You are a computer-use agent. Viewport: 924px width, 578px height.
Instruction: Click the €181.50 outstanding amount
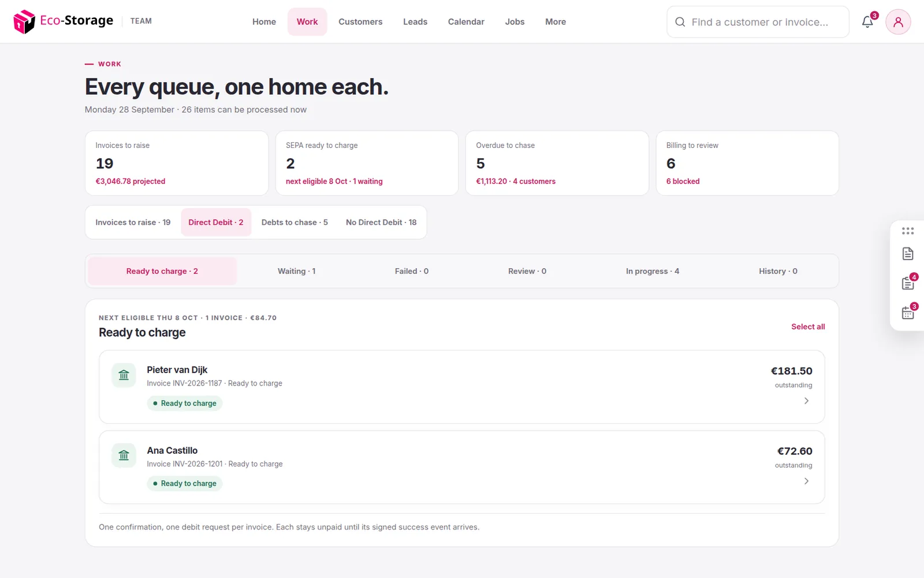(x=791, y=371)
